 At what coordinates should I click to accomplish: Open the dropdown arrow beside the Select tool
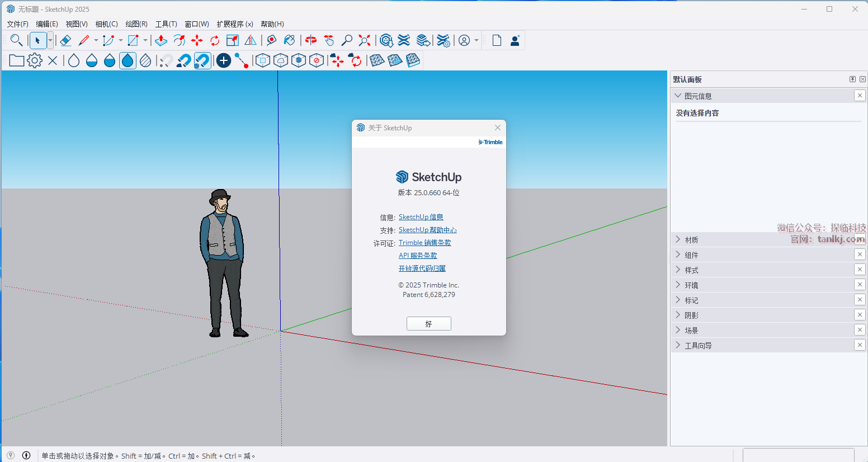[x=50, y=40]
